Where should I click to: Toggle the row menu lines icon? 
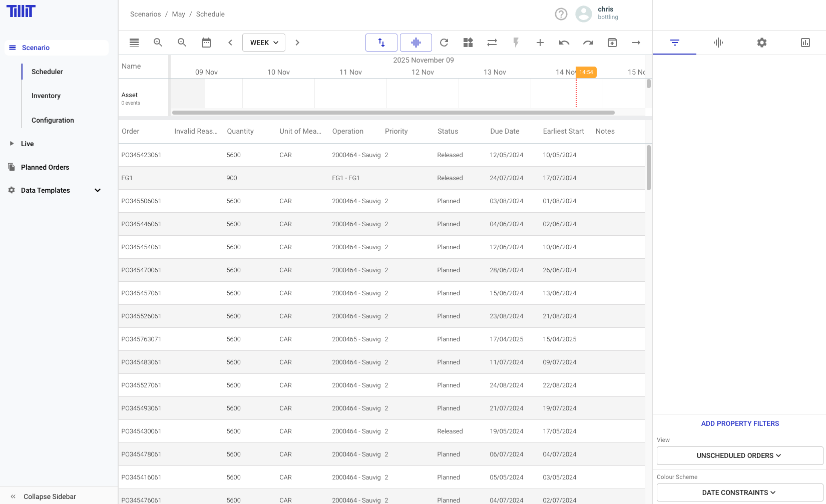click(134, 43)
